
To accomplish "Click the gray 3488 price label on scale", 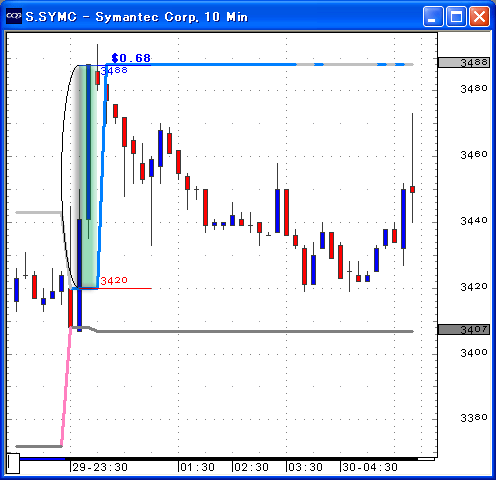I will coord(464,62).
